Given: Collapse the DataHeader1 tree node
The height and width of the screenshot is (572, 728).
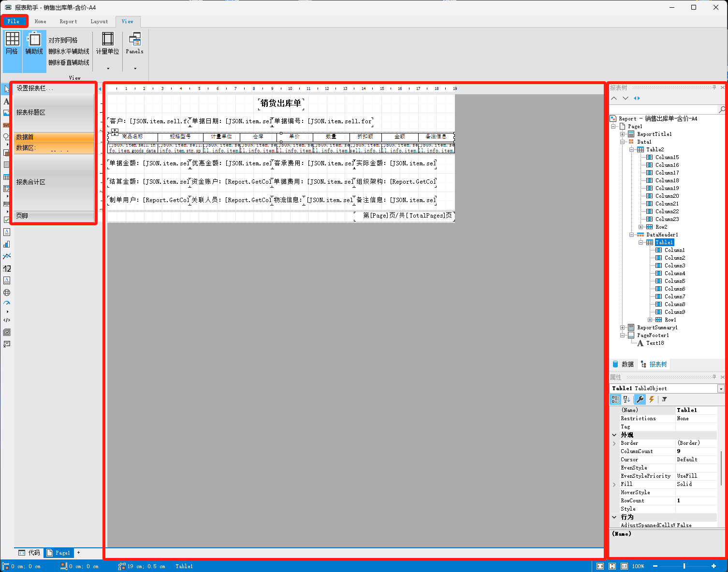Looking at the screenshot, I should pyautogui.click(x=632, y=235).
